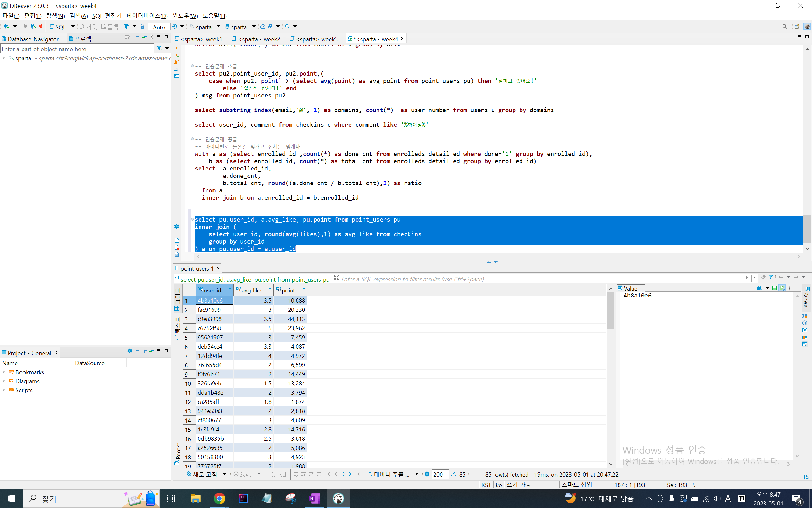
Task: Click the SQL filter expression field
Action: pos(542,279)
